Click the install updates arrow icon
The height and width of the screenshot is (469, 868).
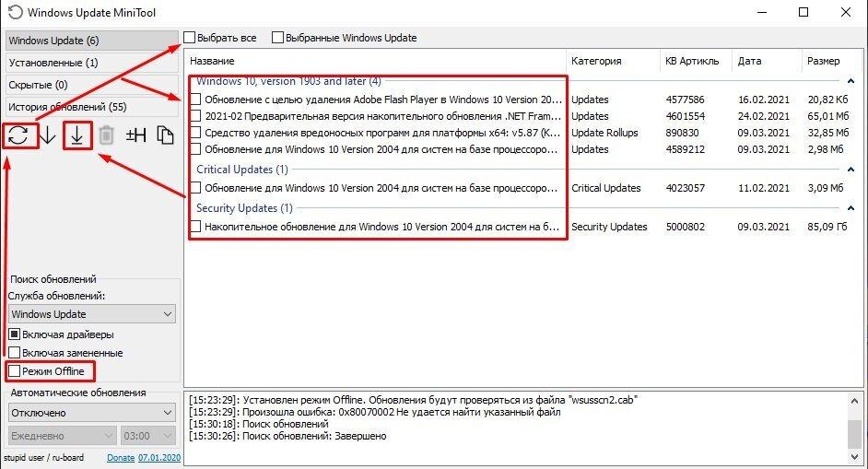77,135
